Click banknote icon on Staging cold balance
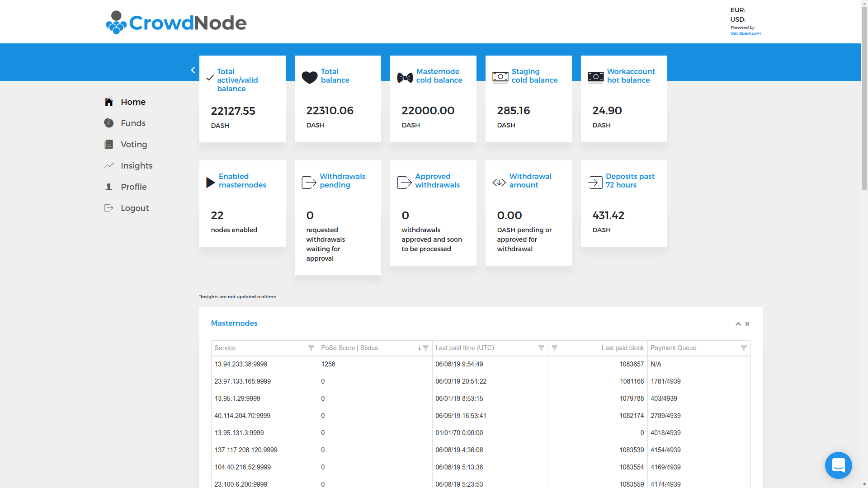This screenshot has width=868, height=488. coord(500,77)
